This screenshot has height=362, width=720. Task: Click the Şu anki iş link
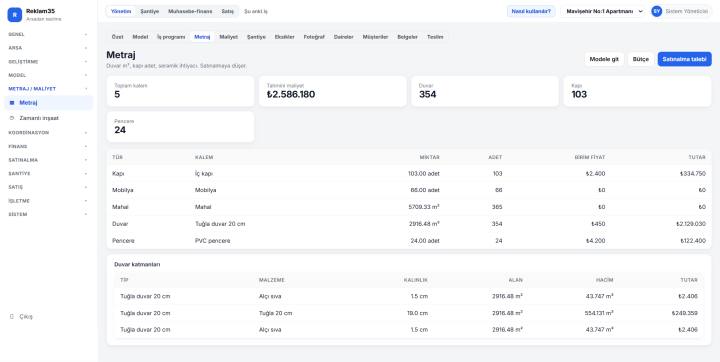[256, 11]
